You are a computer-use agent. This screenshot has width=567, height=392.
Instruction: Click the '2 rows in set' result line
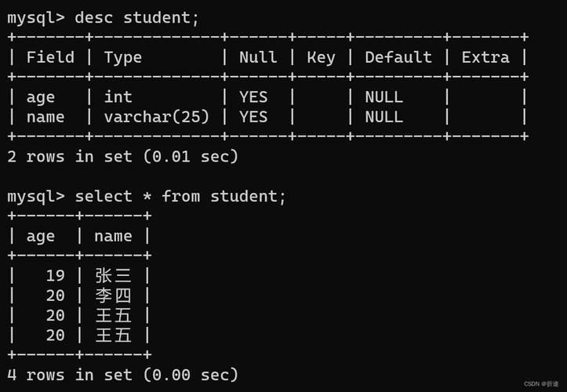point(123,156)
